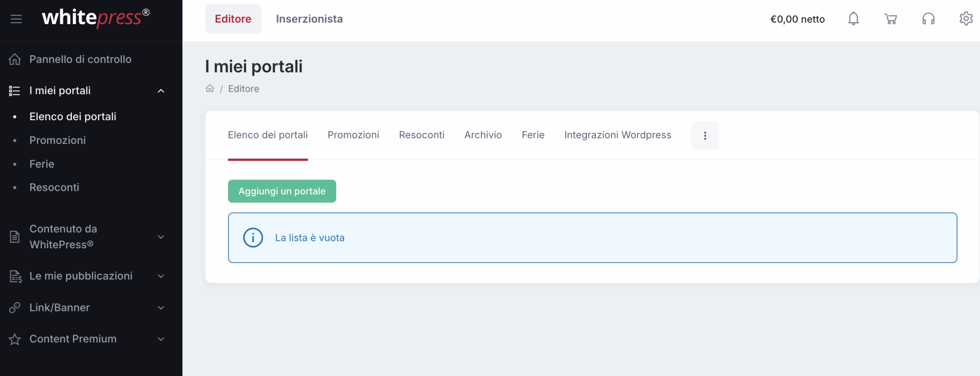Open settings gear icon
The width and height of the screenshot is (980, 376).
click(966, 19)
